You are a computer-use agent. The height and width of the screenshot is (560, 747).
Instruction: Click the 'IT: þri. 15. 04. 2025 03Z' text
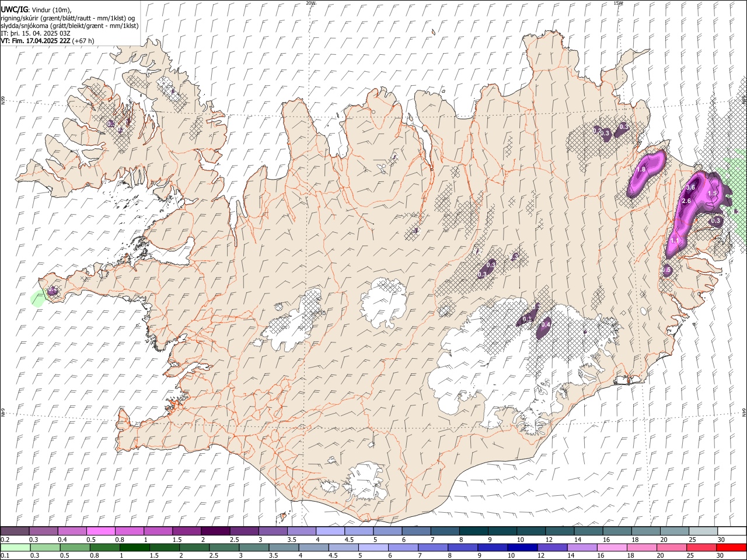click(35, 33)
